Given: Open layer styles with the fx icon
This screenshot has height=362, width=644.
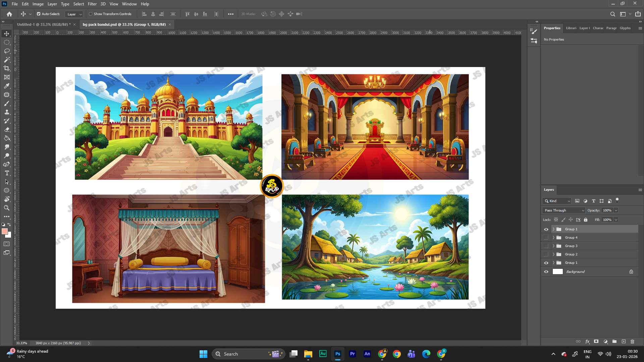Looking at the screenshot, I should point(587,341).
